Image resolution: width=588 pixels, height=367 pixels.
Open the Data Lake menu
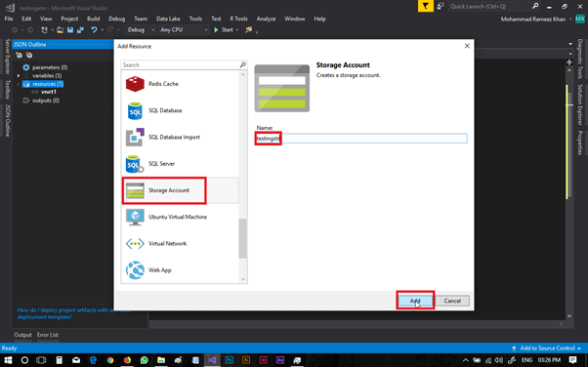(168, 19)
